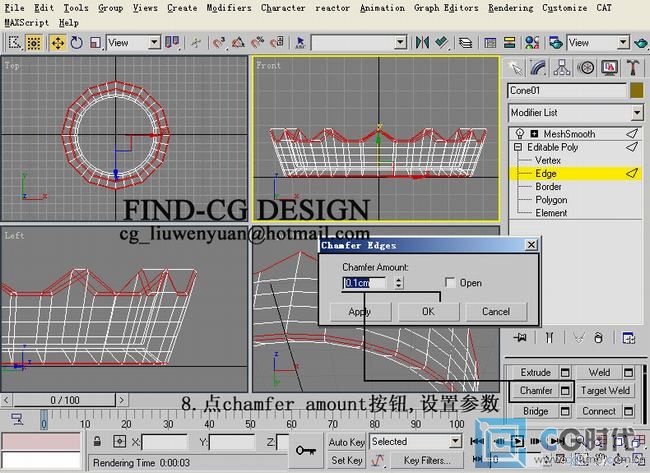Select the Polygon sub-object level
The image size is (650, 473).
(551, 200)
